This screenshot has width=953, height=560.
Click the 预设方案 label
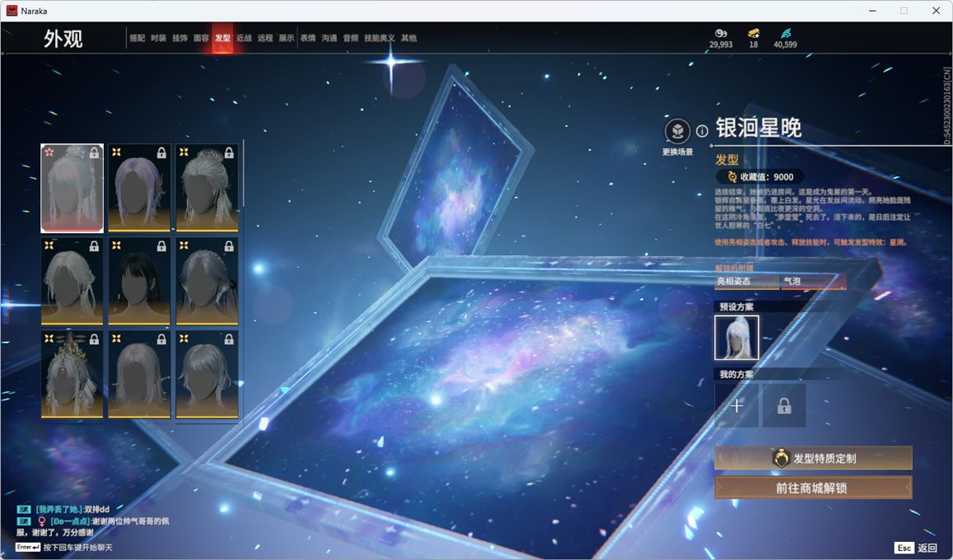pos(736,306)
